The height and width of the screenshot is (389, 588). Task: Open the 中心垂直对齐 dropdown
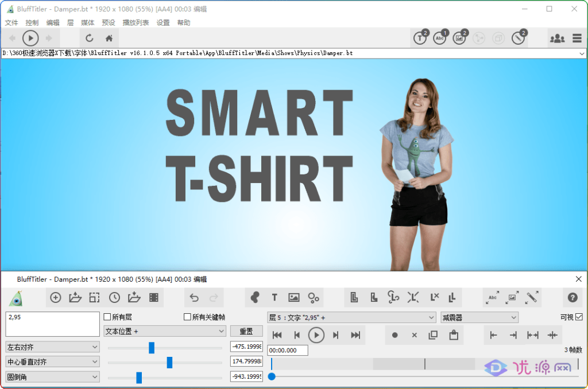52,361
